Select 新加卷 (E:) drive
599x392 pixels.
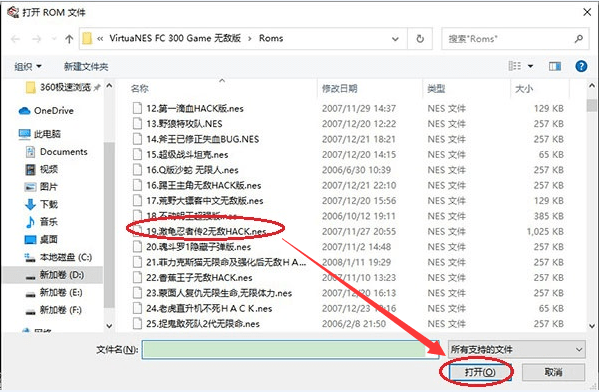click(x=54, y=293)
